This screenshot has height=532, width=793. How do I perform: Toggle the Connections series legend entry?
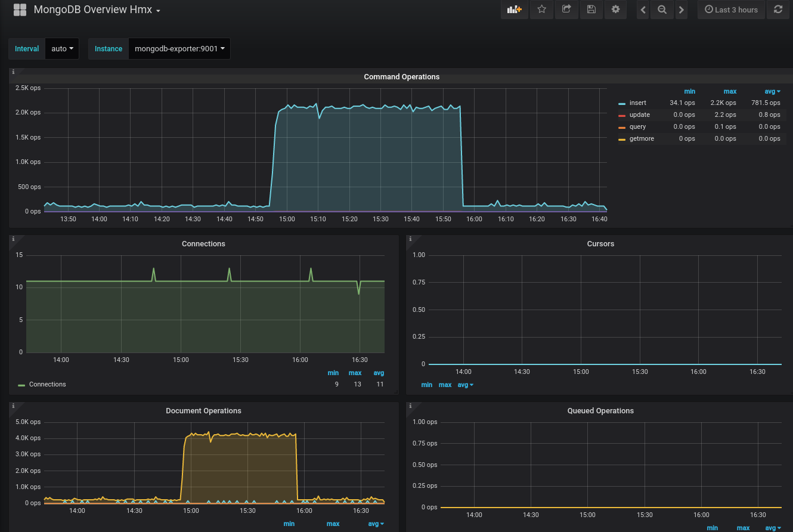(47, 385)
